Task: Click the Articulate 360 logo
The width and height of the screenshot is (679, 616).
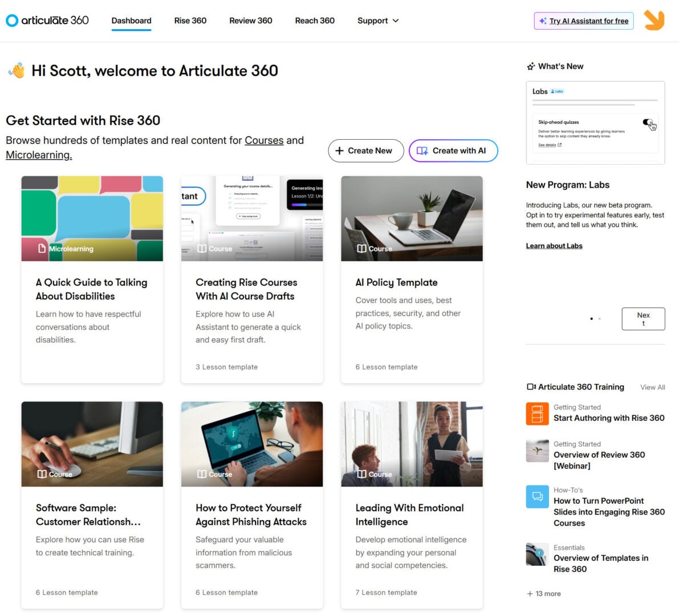Action: coord(47,21)
